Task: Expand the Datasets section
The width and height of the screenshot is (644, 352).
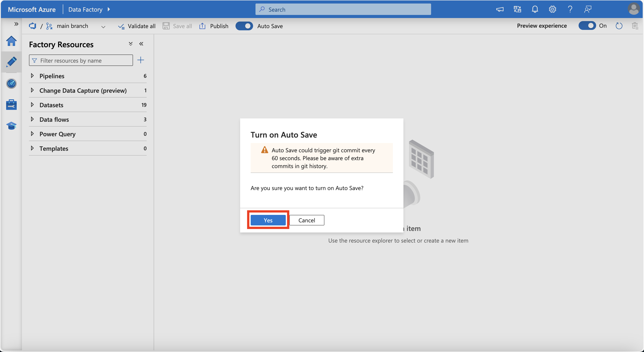Action: point(33,104)
